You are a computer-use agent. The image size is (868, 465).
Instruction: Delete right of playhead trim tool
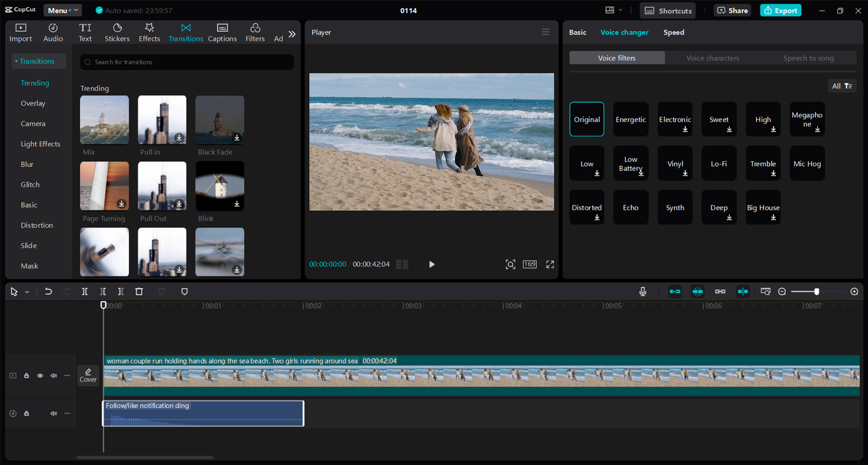tap(121, 291)
